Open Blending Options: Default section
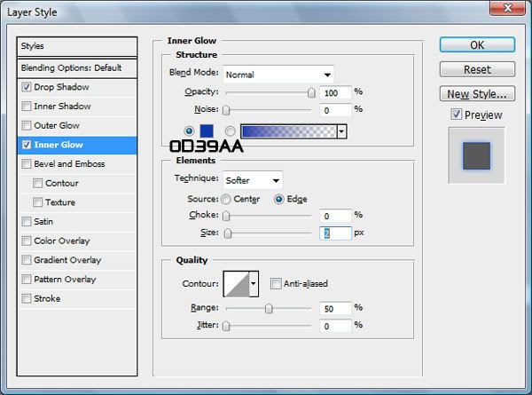 coord(78,67)
